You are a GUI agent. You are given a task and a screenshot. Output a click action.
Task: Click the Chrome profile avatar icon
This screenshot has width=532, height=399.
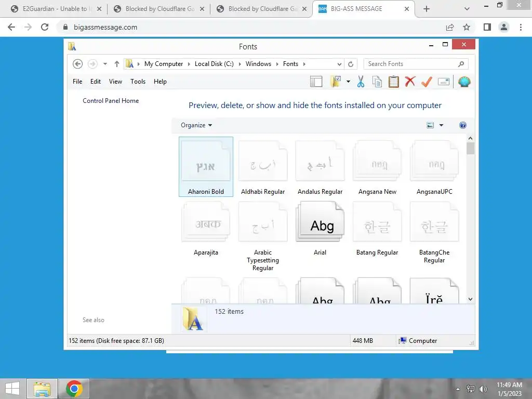(504, 27)
